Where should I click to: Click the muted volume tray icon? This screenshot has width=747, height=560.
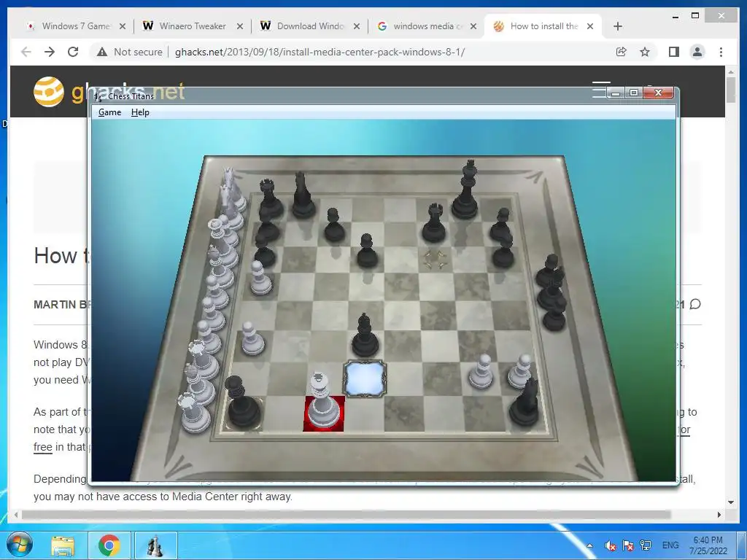pos(610,545)
